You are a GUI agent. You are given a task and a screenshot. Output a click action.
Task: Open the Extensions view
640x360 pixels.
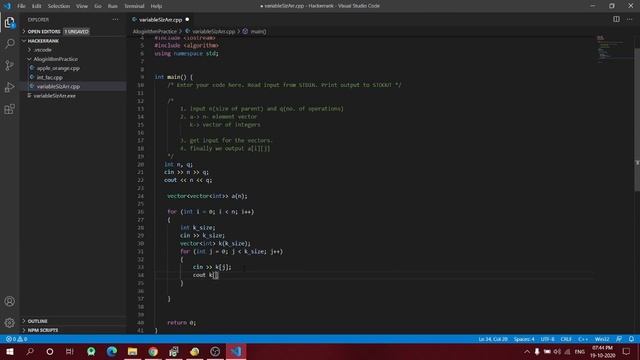point(9,109)
